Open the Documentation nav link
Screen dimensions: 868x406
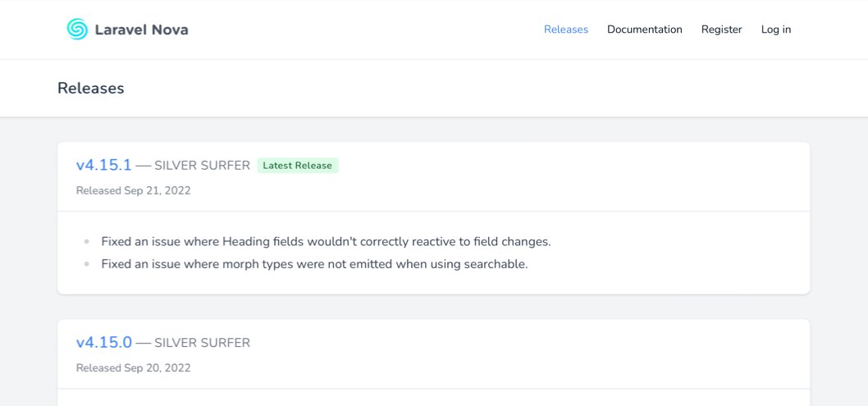(x=644, y=30)
